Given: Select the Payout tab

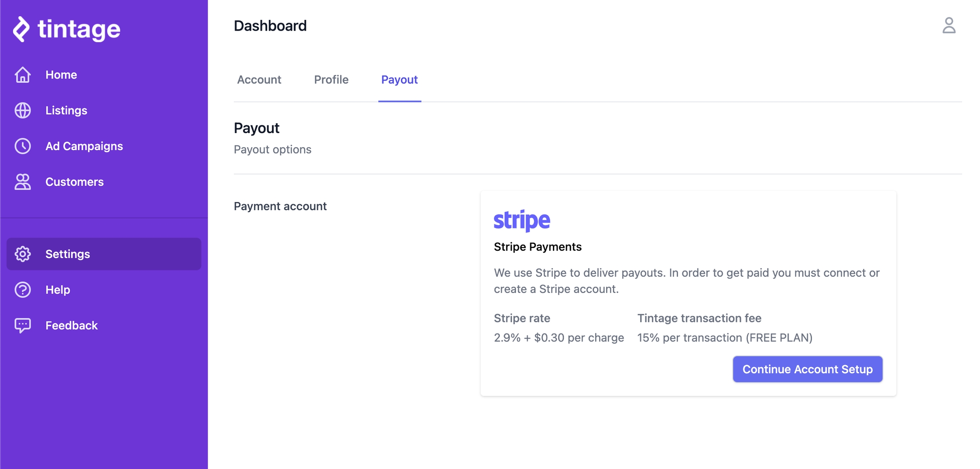Looking at the screenshot, I should click(399, 80).
